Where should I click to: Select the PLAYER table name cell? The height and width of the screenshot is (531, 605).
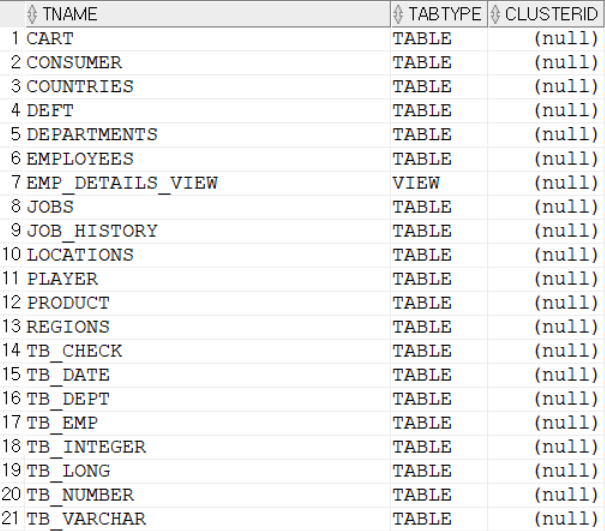point(208,279)
